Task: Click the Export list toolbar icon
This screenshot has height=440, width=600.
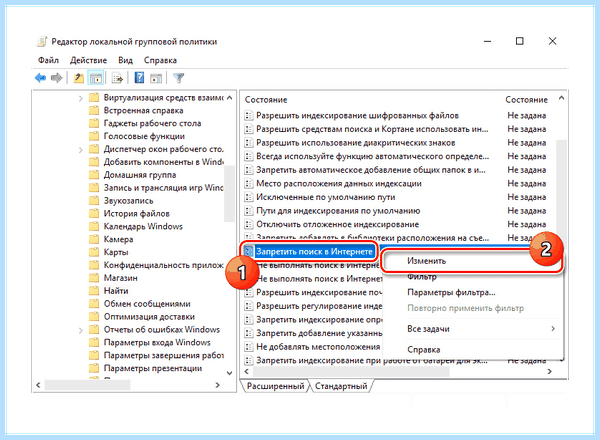Action: tap(117, 78)
